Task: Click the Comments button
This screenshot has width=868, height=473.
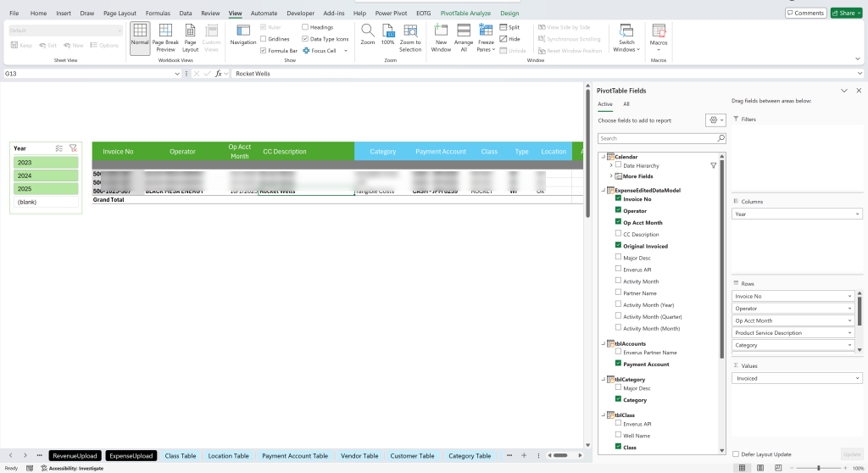Action: tap(805, 13)
